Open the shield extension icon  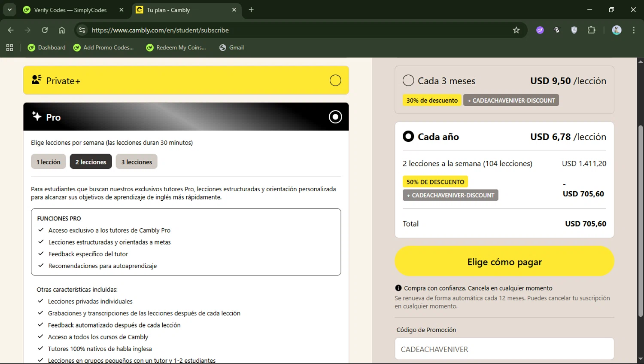[574, 30]
